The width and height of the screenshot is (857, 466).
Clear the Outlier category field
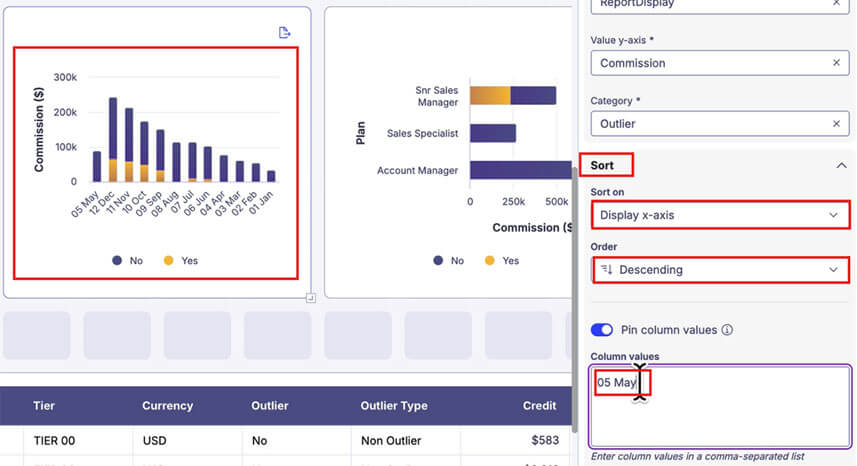click(x=836, y=123)
